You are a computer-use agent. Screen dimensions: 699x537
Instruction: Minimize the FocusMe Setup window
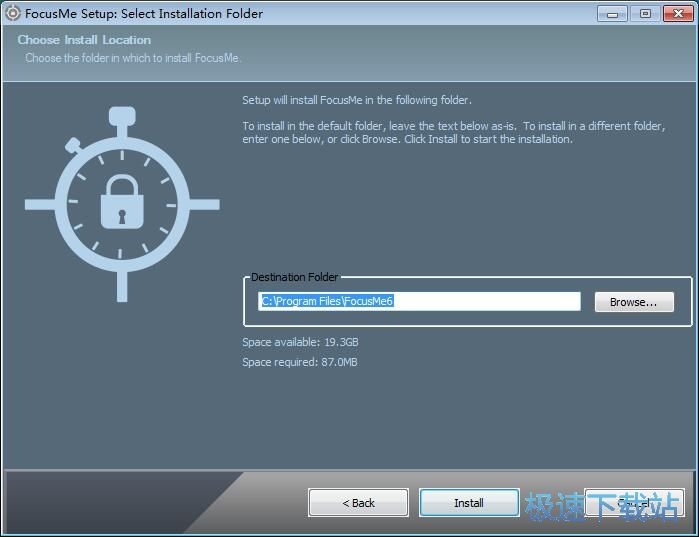click(x=612, y=14)
